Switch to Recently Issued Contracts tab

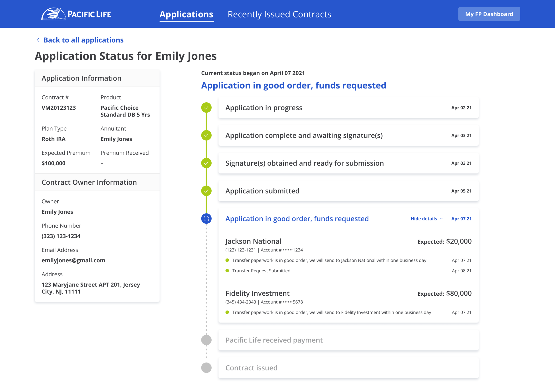[x=279, y=14]
